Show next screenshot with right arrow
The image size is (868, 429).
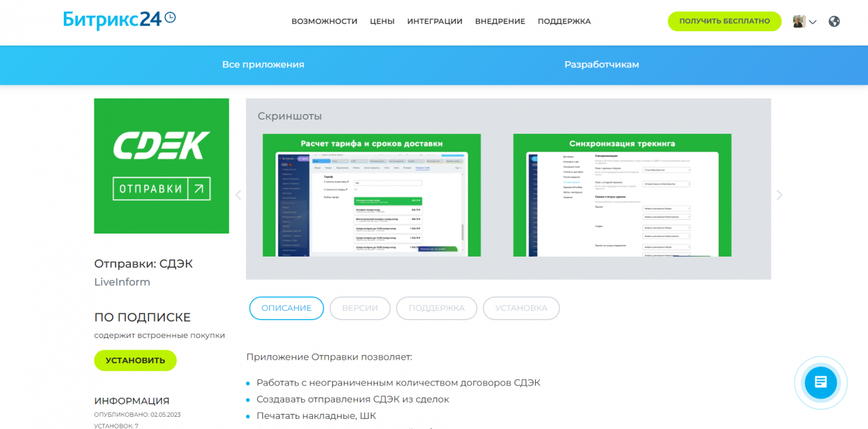point(779,195)
